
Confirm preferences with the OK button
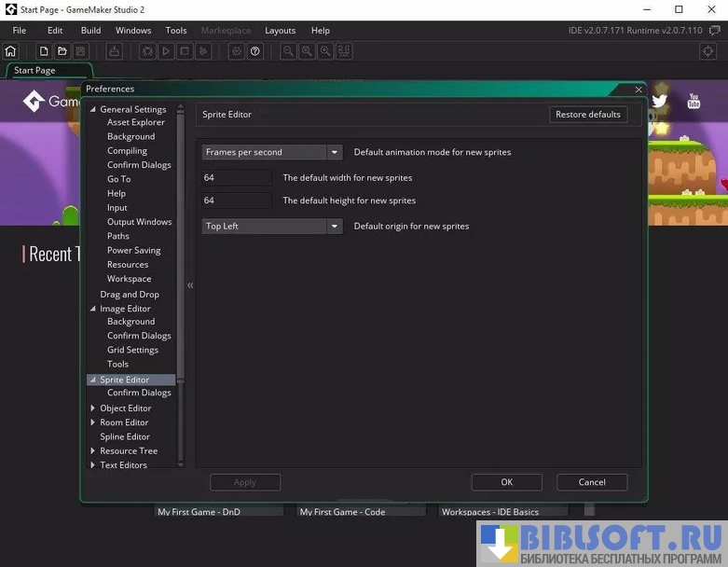click(x=506, y=482)
